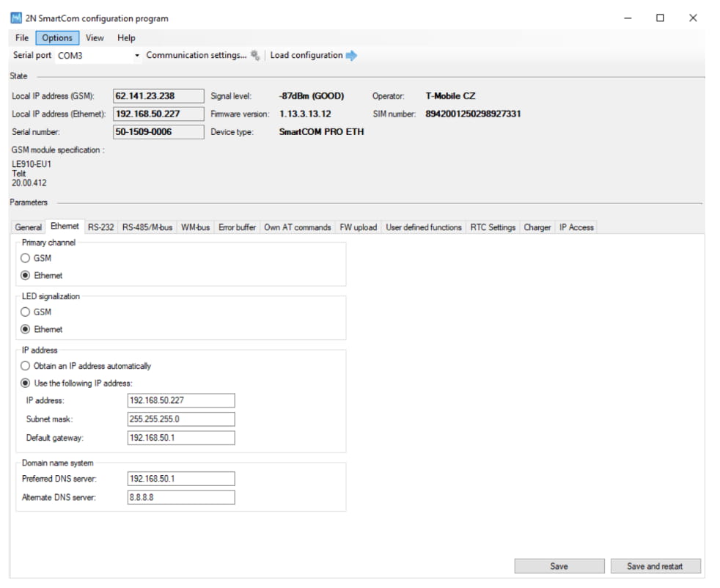Click the Communication settings gear icon

point(255,56)
